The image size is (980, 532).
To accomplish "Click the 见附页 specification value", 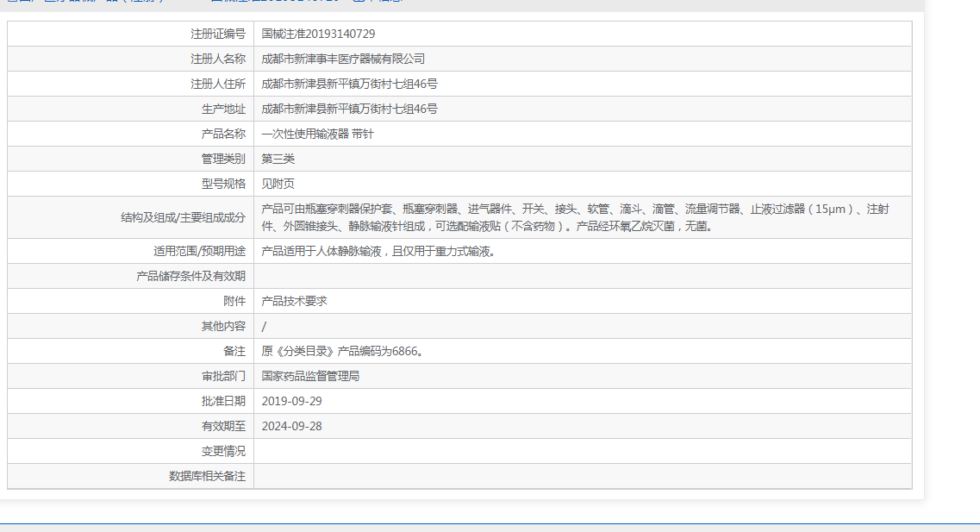I will pos(276,183).
